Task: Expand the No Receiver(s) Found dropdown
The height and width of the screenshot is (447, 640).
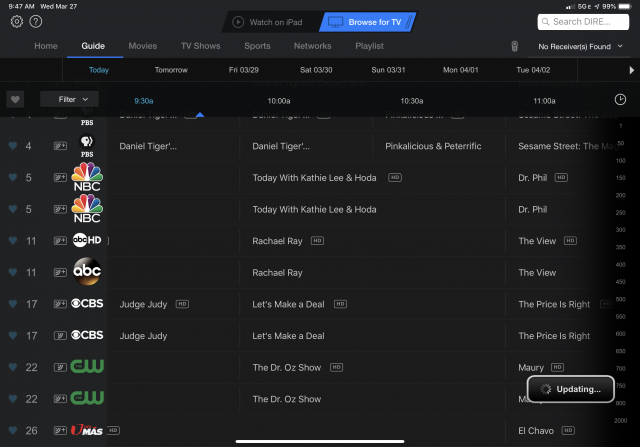Action: pos(580,47)
